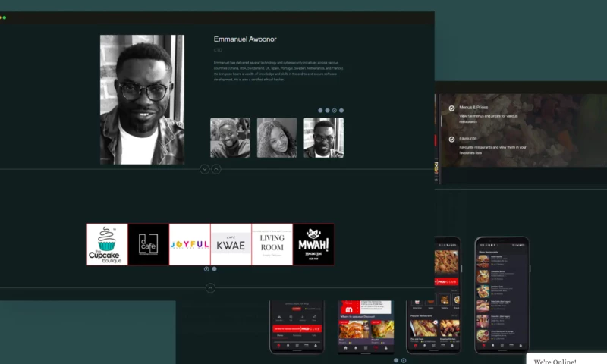Select the first team carousel dot
This screenshot has width=607, height=364.
click(321, 111)
